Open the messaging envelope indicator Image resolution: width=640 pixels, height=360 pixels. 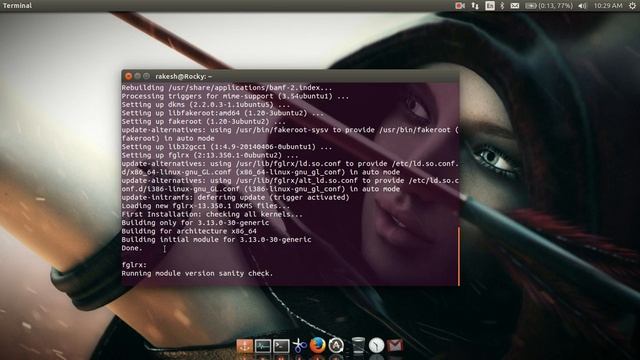point(515,6)
